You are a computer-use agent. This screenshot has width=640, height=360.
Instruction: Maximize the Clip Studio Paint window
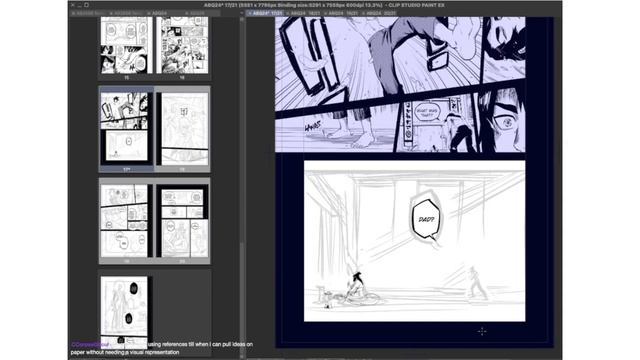point(87,5)
